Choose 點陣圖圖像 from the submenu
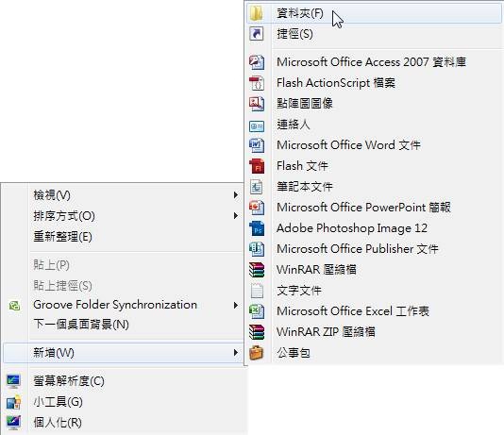The width and height of the screenshot is (504, 435). pos(374,104)
